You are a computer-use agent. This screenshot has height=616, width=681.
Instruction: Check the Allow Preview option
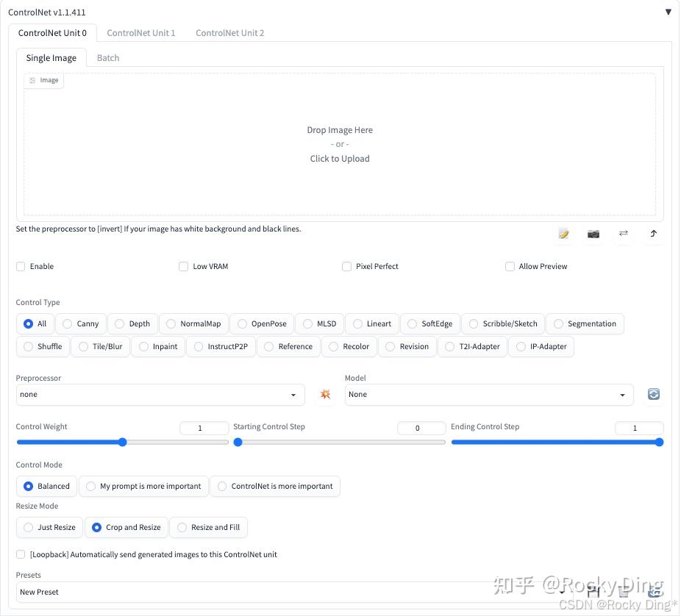pyautogui.click(x=510, y=266)
